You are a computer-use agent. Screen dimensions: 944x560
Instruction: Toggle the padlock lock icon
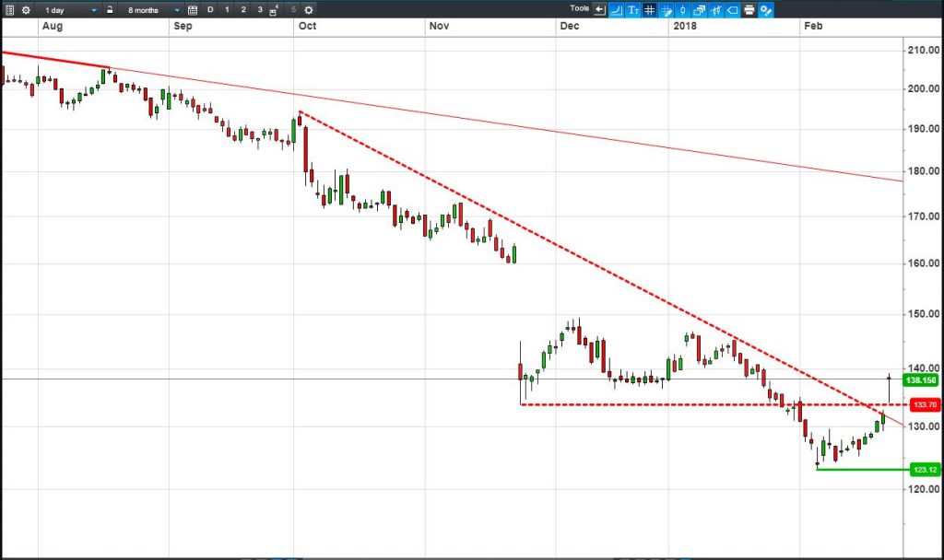pos(110,9)
